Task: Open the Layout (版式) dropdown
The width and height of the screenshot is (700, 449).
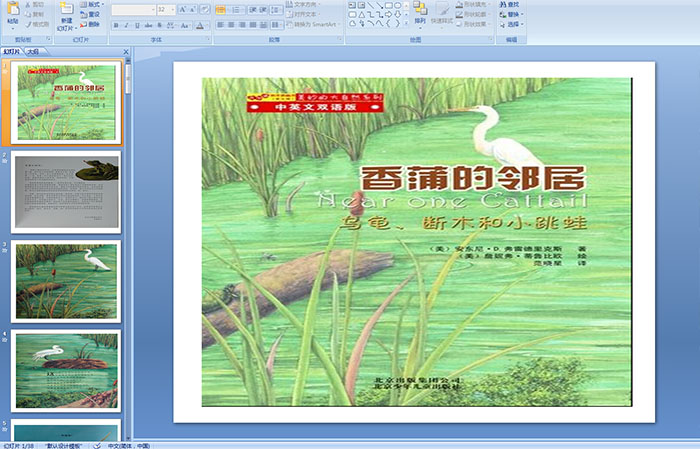Action: 92,4
